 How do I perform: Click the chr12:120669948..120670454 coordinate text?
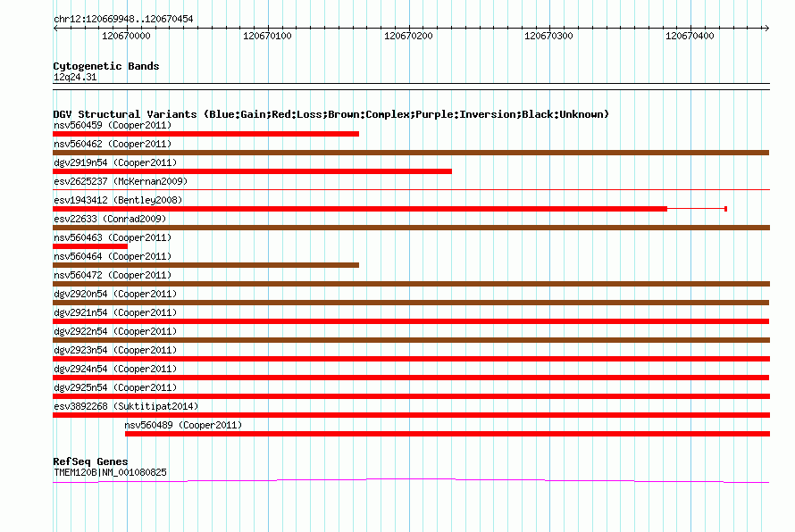[x=123, y=19]
